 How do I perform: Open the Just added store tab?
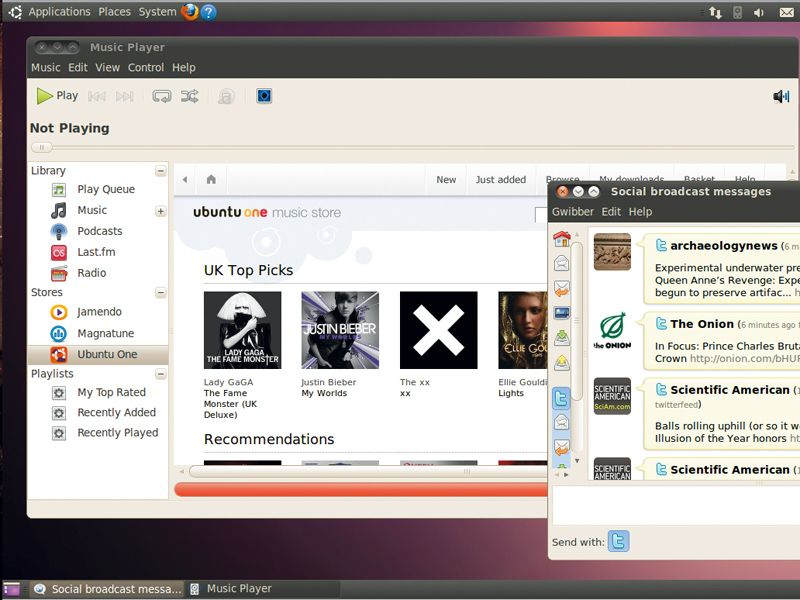point(501,180)
